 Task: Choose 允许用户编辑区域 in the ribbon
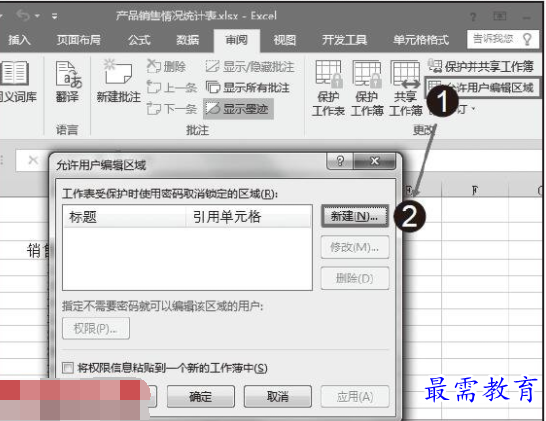coord(482,87)
